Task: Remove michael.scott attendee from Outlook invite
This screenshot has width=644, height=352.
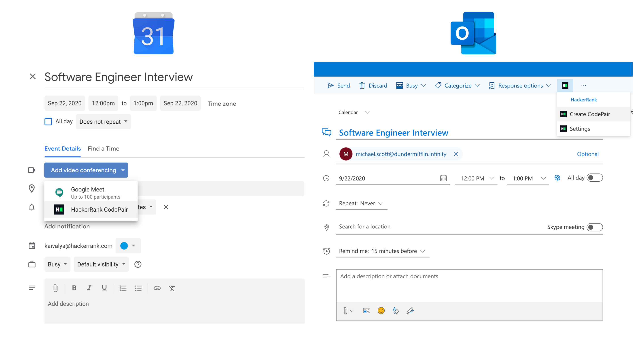Action: [456, 154]
